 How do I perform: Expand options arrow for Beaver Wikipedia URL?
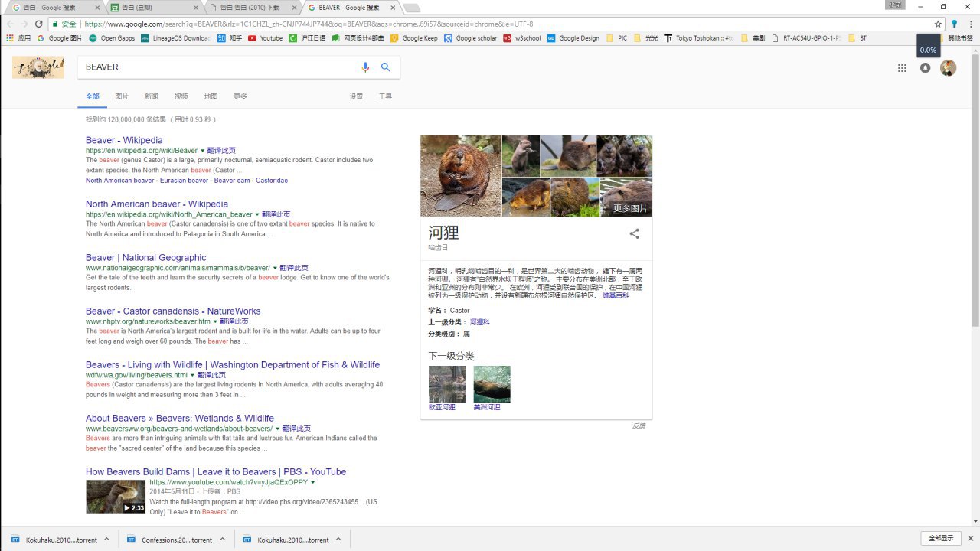(203, 151)
